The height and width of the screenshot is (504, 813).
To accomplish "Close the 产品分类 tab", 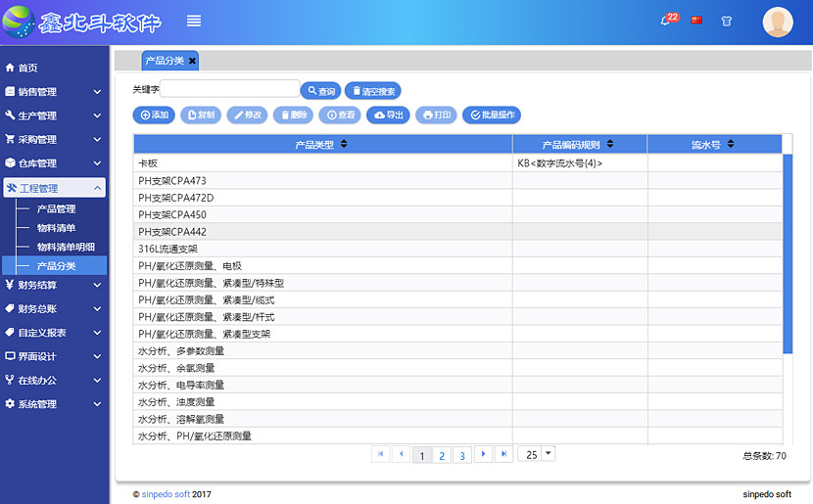I will 192,61.
